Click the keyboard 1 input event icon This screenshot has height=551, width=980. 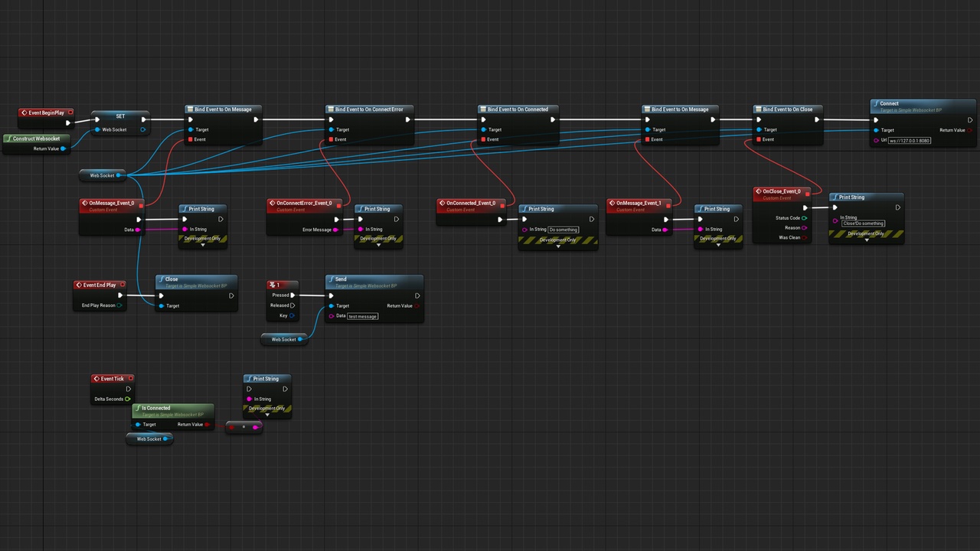(x=273, y=285)
